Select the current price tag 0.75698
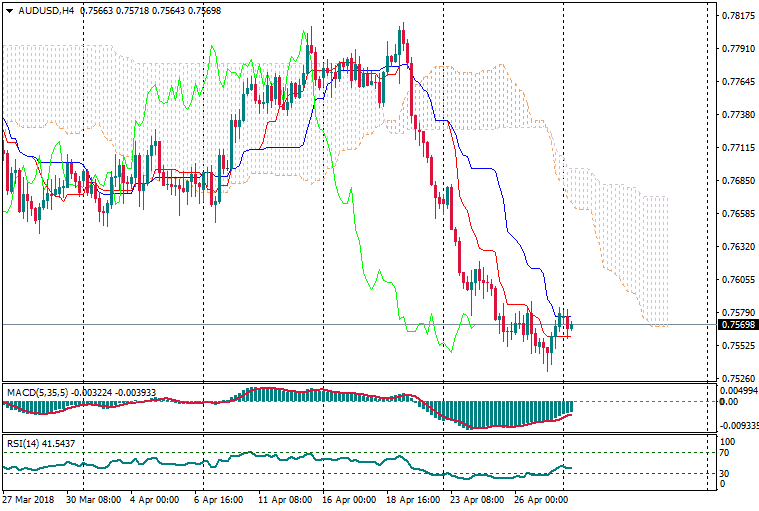Viewport: 759px width, 511px height. point(738,325)
